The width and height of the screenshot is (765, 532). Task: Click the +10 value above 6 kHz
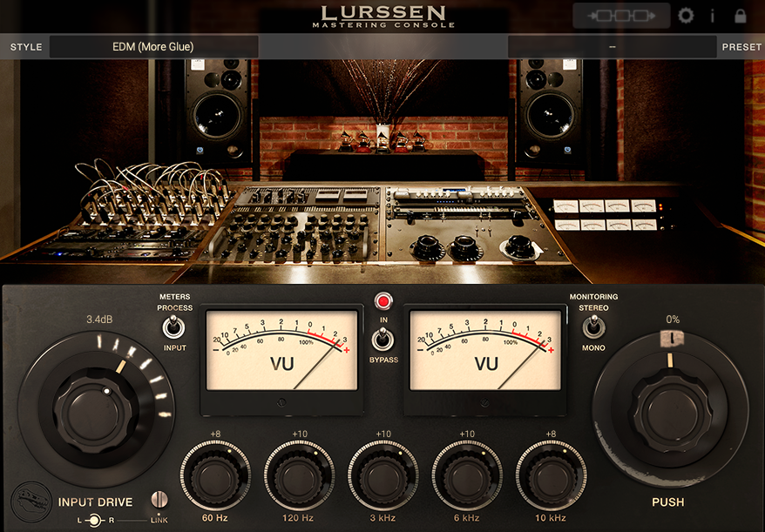click(x=467, y=434)
